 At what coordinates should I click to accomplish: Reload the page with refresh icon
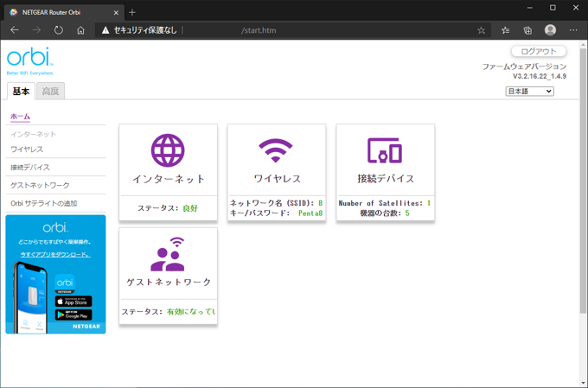pos(59,30)
